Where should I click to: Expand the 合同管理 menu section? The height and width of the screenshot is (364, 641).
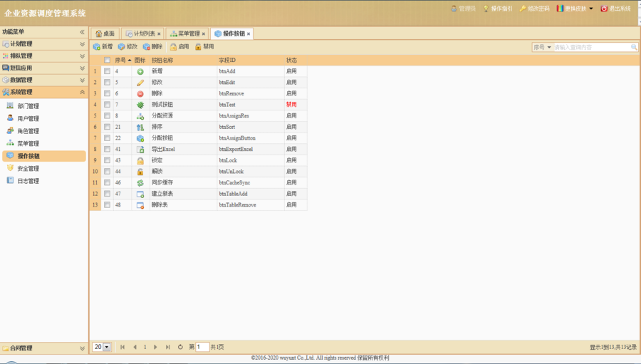point(82,348)
